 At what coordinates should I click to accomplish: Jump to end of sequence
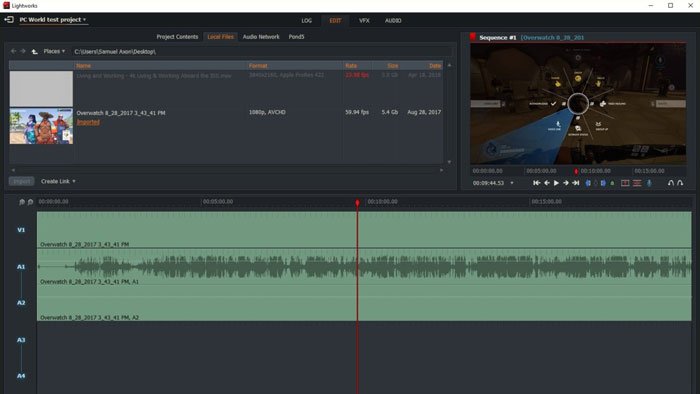coord(576,183)
